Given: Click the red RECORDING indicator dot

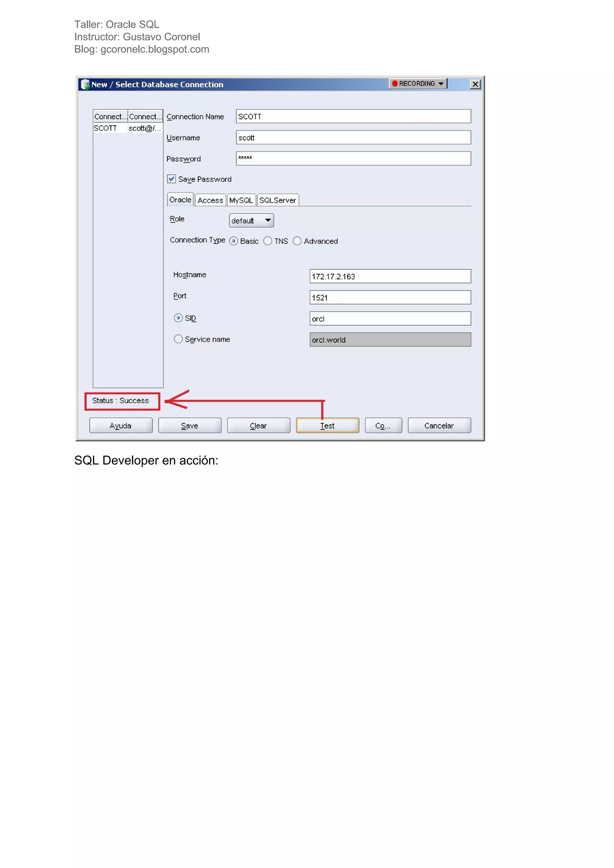Looking at the screenshot, I should click(395, 84).
